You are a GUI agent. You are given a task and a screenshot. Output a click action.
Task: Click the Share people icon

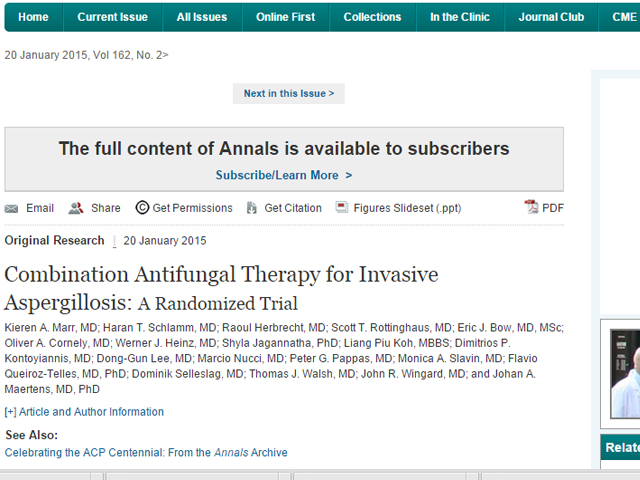pos(76,208)
